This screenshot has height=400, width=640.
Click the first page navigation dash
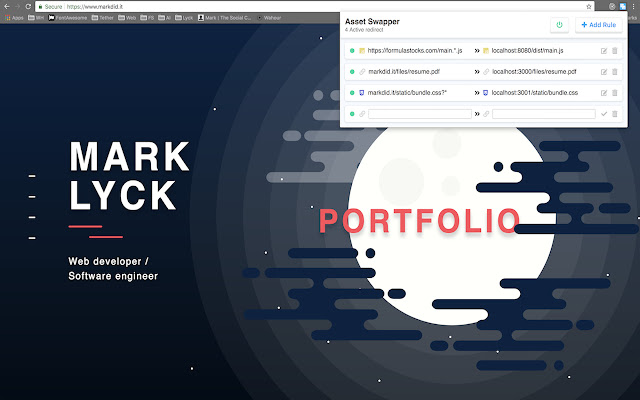tap(32, 176)
